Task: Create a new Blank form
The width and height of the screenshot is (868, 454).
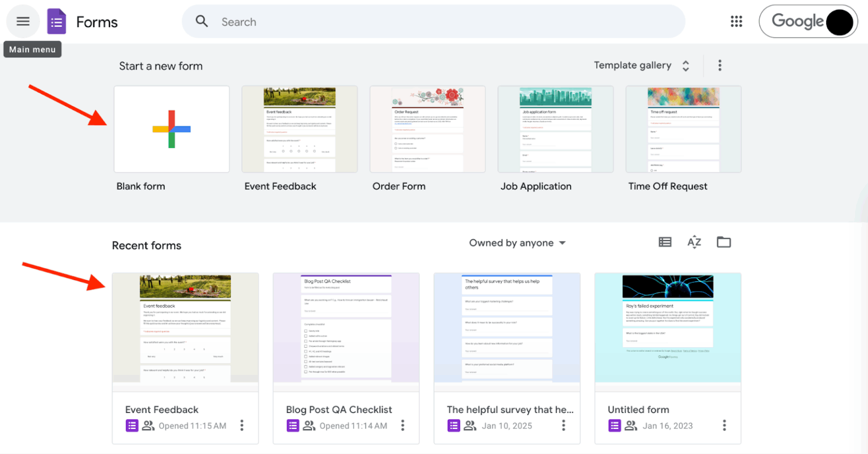Action: coord(171,129)
